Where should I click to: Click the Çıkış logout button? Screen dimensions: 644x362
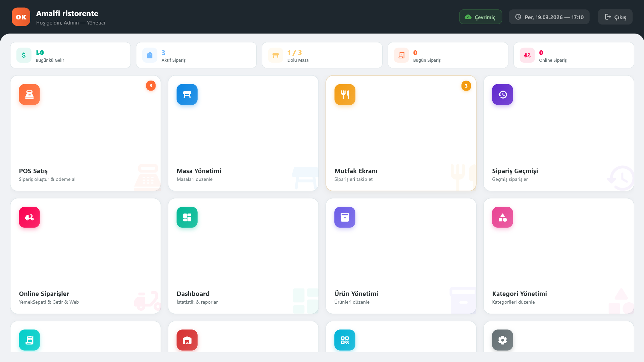point(615,16)
